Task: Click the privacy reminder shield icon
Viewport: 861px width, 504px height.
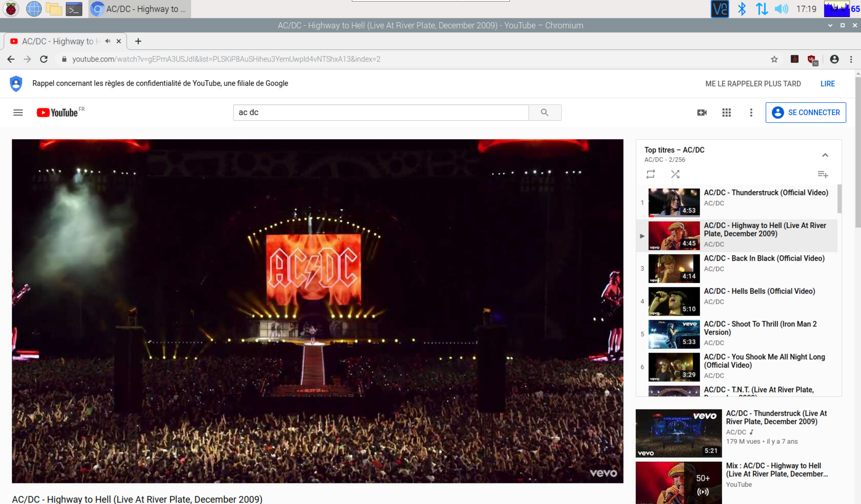Action: (x=16, y=84)
